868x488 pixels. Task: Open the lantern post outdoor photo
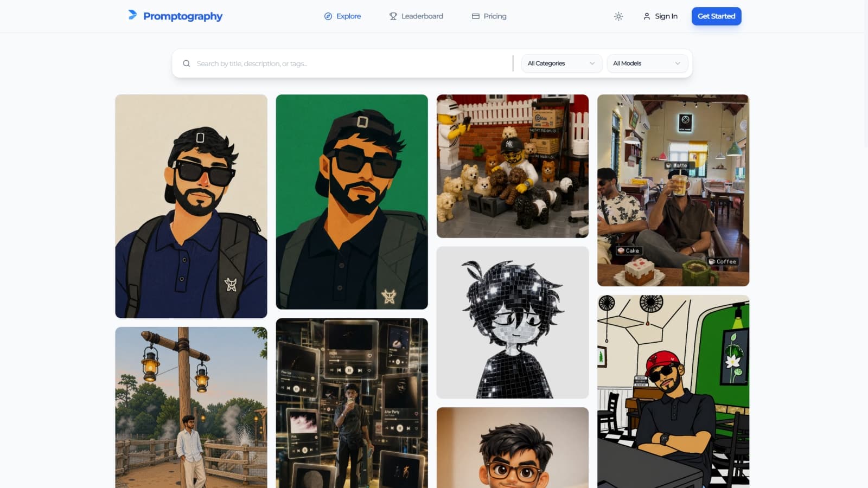pos(191,407)
